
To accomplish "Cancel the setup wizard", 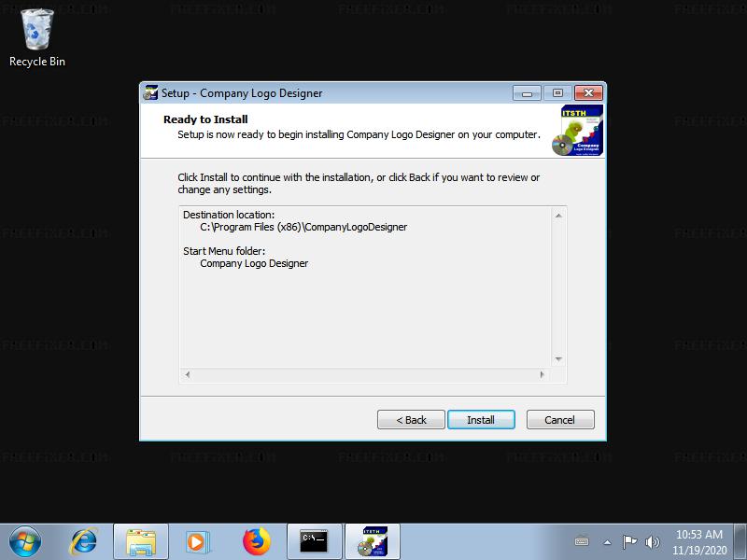I will 559,419.
